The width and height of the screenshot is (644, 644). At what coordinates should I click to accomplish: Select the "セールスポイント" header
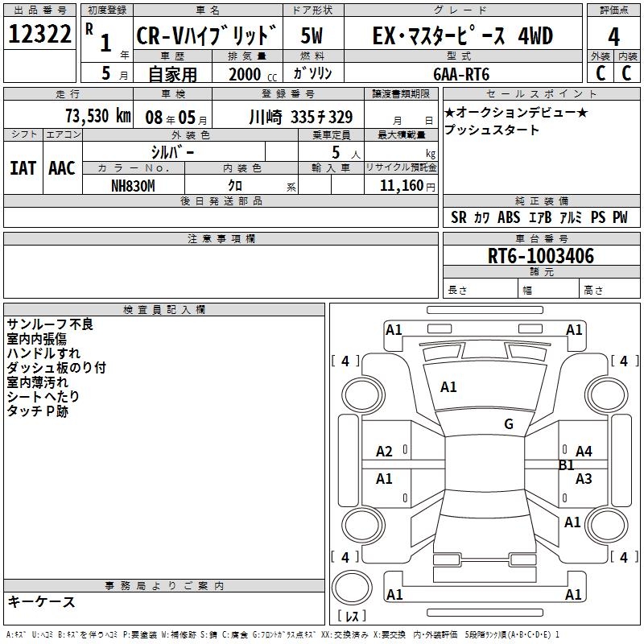pyautogui.click(x=541, y=93)
